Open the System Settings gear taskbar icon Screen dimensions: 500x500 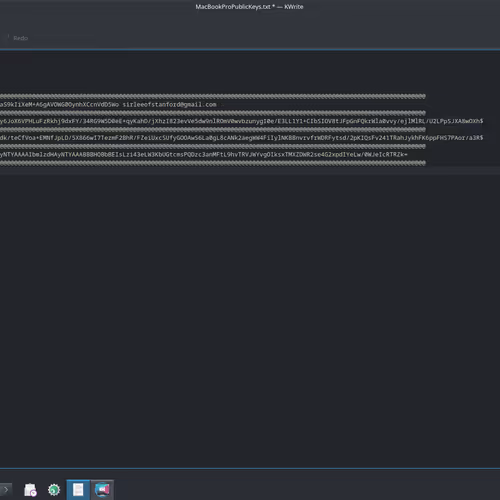[x=54, y=490]
